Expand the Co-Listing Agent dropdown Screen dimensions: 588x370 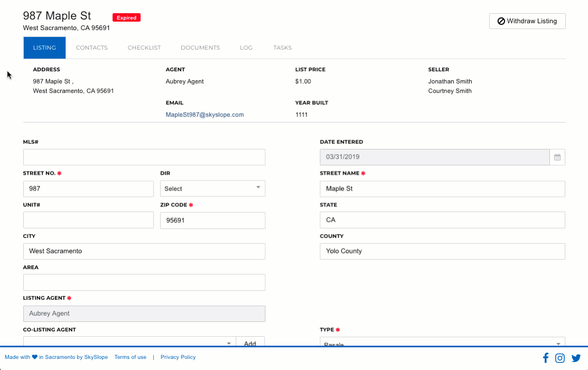(x=129, y=341)
